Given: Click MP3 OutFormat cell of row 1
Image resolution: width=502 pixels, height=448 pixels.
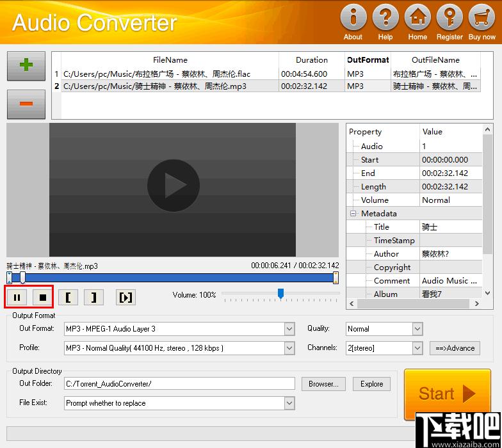Looking at the screenshot, I should (368, 74).
